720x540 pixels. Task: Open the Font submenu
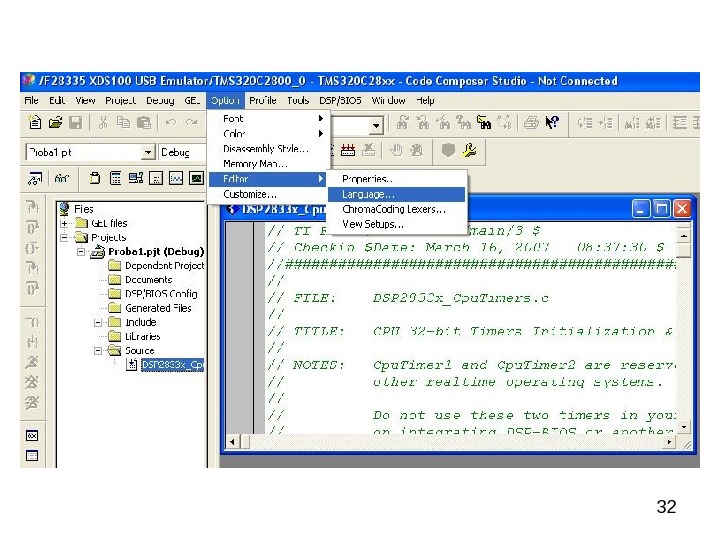[x=269, y=118]
